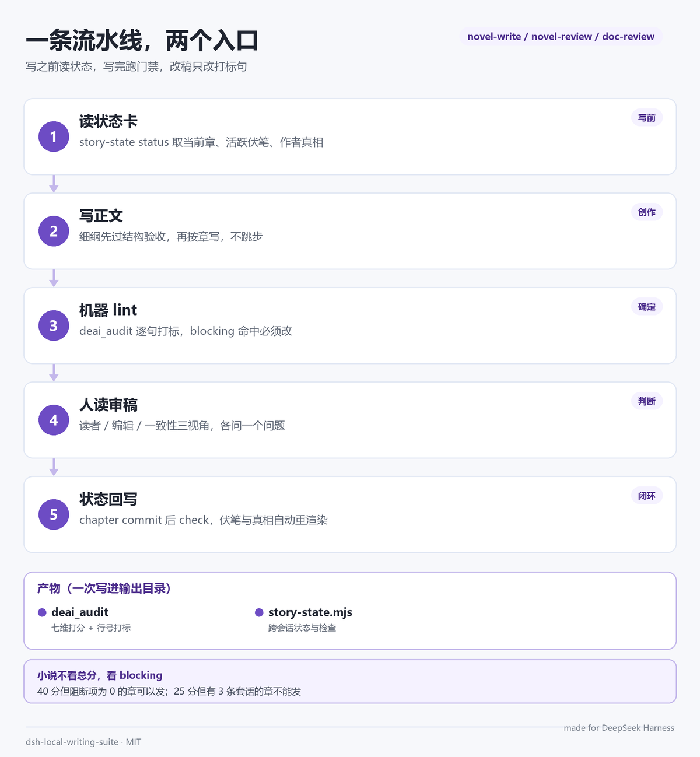Click the 机器 lint card title
Image resolution: width=700 pixels, height=757 pixels.
click(108, 310)
